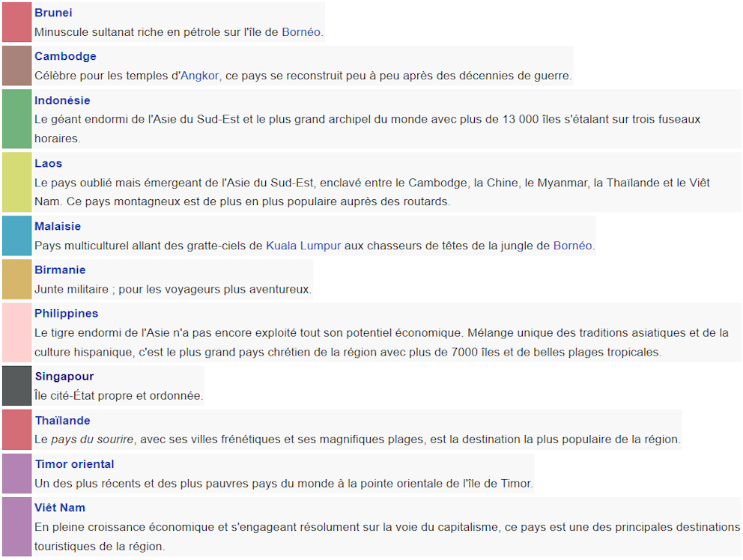Click the pale pink Philippines swatch
This screenshot has height=560, width=743.
[x=17, y=332]
